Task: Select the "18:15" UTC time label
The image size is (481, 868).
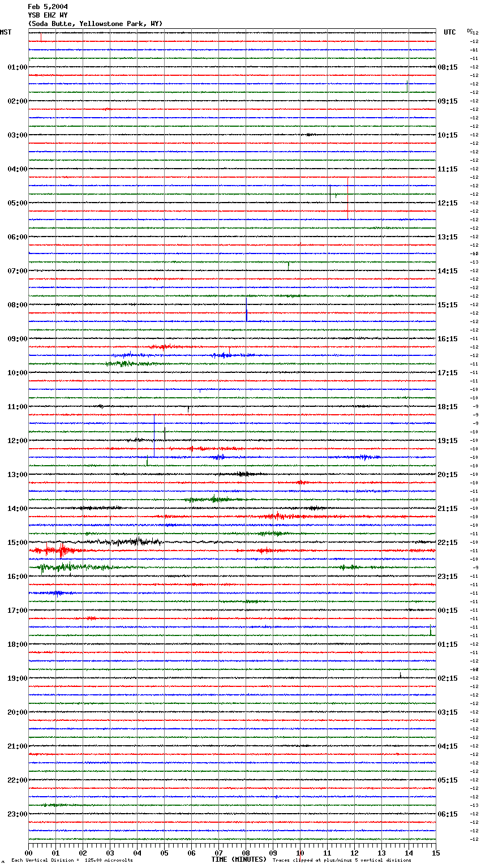Action: [x=448, y=407]
